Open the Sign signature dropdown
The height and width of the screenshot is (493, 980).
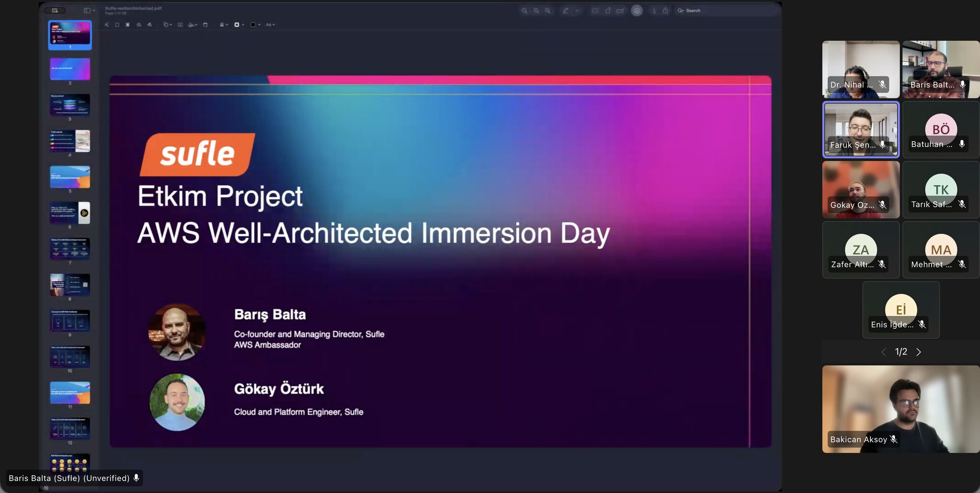[193, 24]
